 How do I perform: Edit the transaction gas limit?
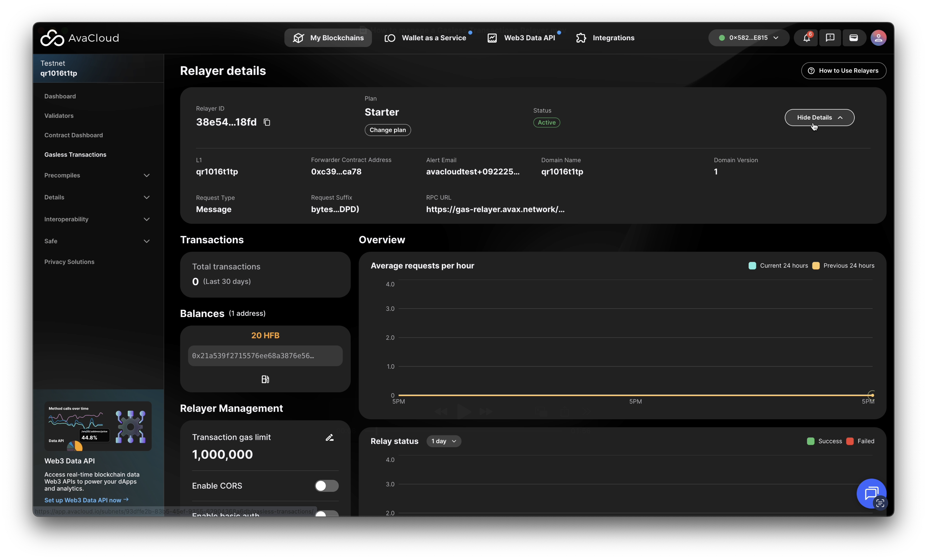coord(329,437)
